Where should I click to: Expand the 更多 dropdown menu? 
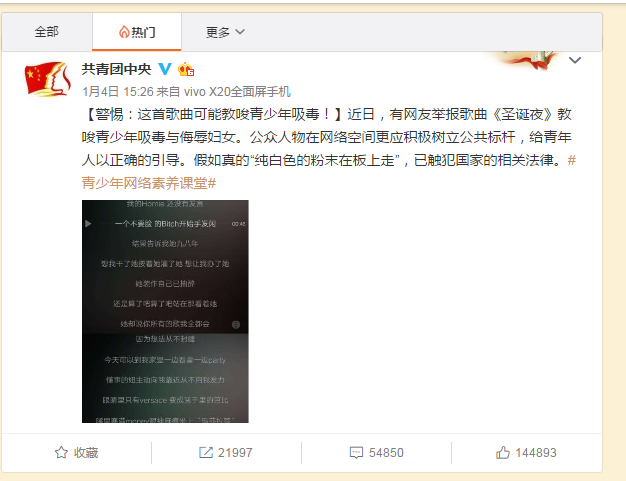pos(225,32)
